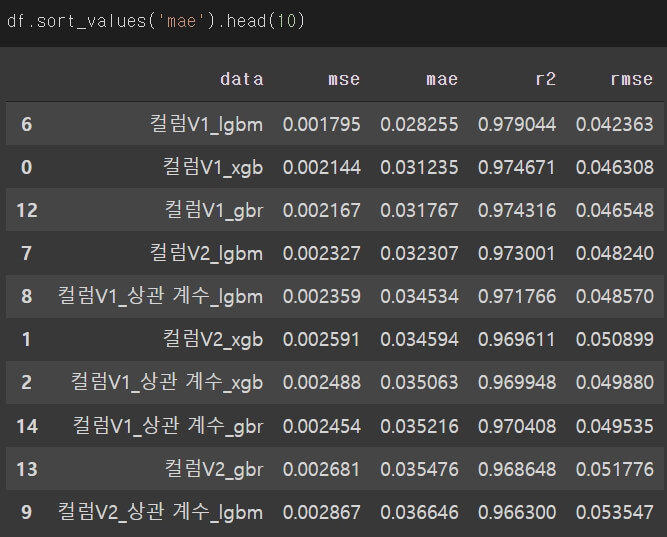Click r2 value 0.966300
Screen dimensions: 667x537
(x=517, y=512)
